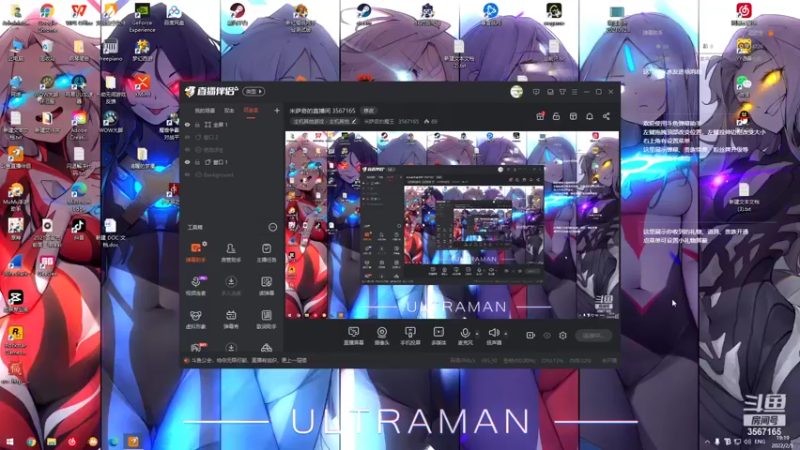
Task: Open the filter icon menu in the title bar
Action: [x=562, y=92]
